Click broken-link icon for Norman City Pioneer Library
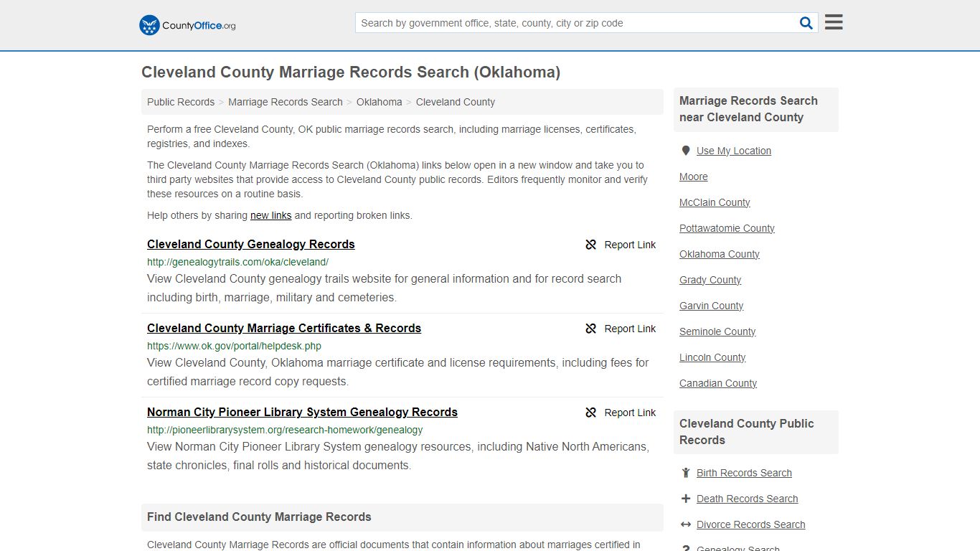 point(591,413)
